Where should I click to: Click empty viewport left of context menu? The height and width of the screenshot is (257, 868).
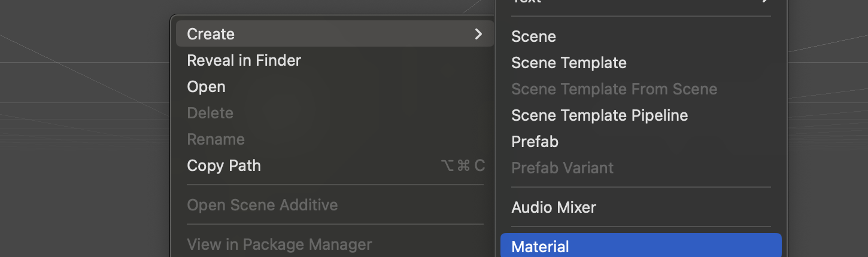pyautogui.click(x=84, y=149)
